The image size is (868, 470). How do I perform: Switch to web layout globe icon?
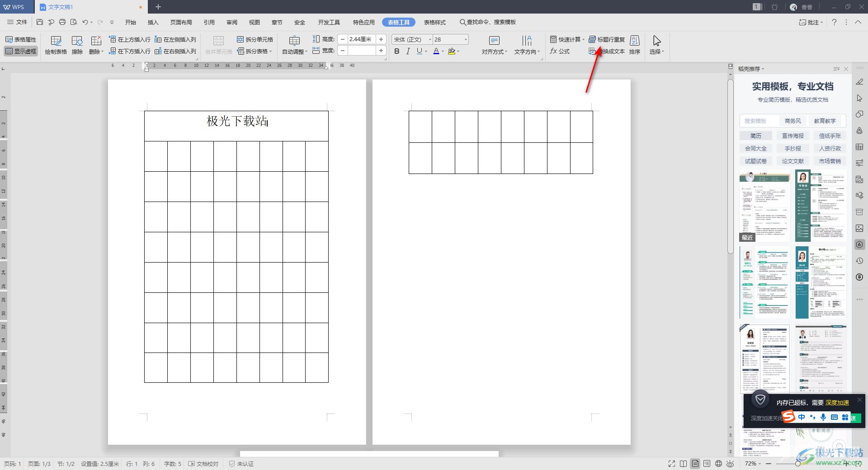coord(718,464)
